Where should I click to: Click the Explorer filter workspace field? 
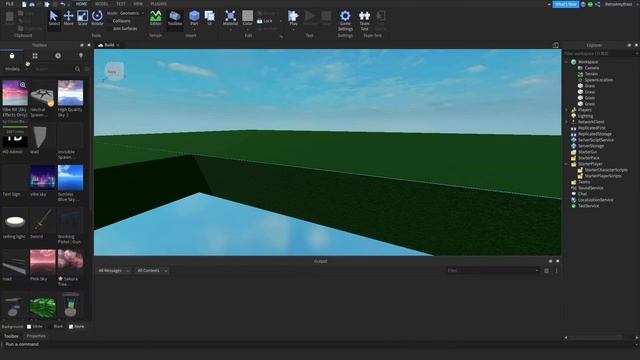coord(601,53)
